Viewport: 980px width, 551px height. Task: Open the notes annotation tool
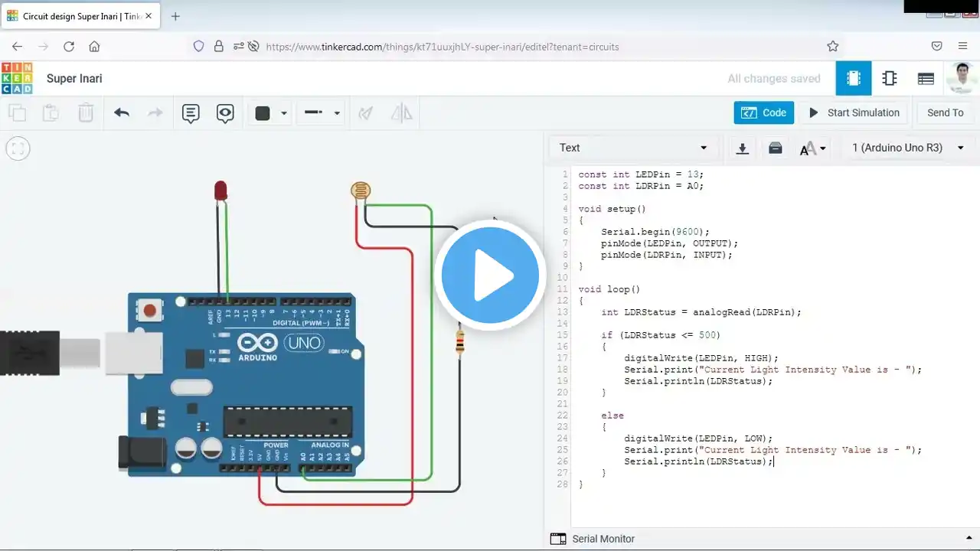[191, 113]
